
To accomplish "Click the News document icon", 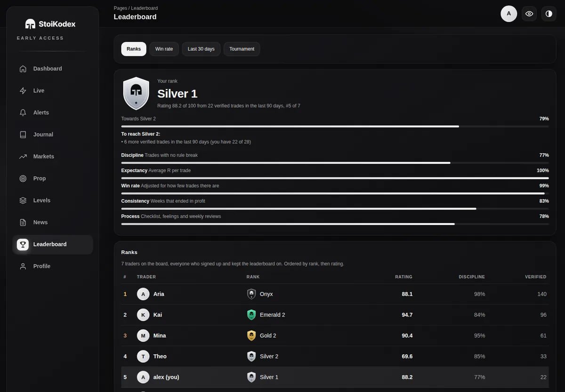I will pos(23,223).
